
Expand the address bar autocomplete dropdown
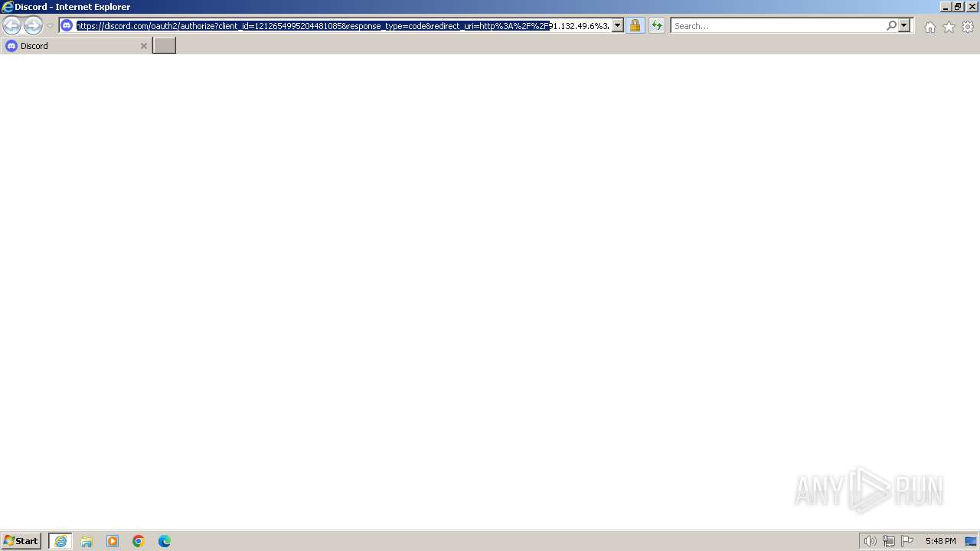coord(617,26)
